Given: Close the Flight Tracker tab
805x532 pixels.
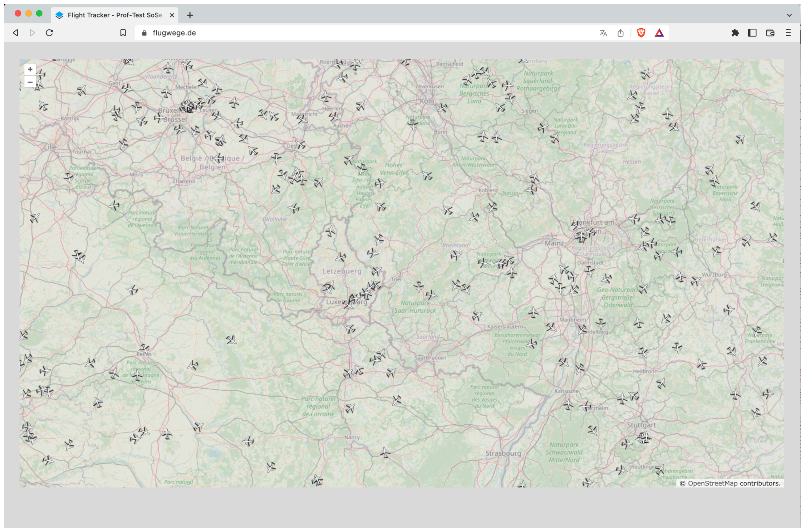Looking at the screenshot, I should pyautogui.click(x=172, y=15).
